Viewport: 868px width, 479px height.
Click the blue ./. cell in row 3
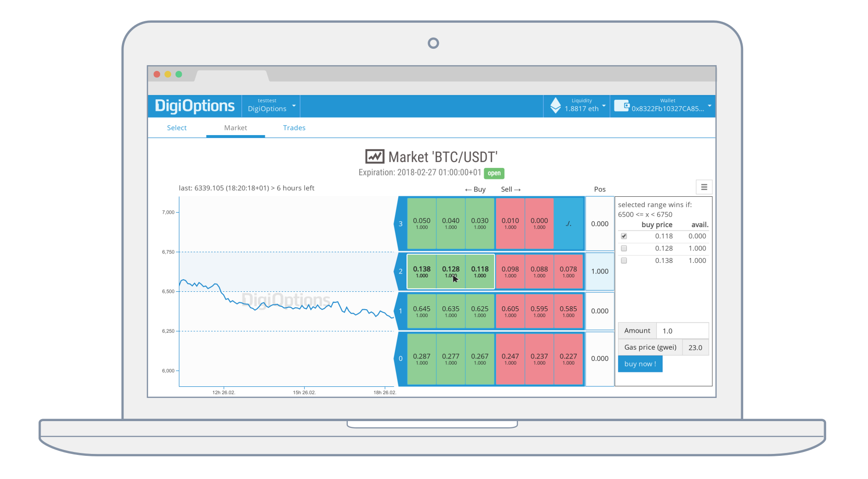click(x=569, y=223)
